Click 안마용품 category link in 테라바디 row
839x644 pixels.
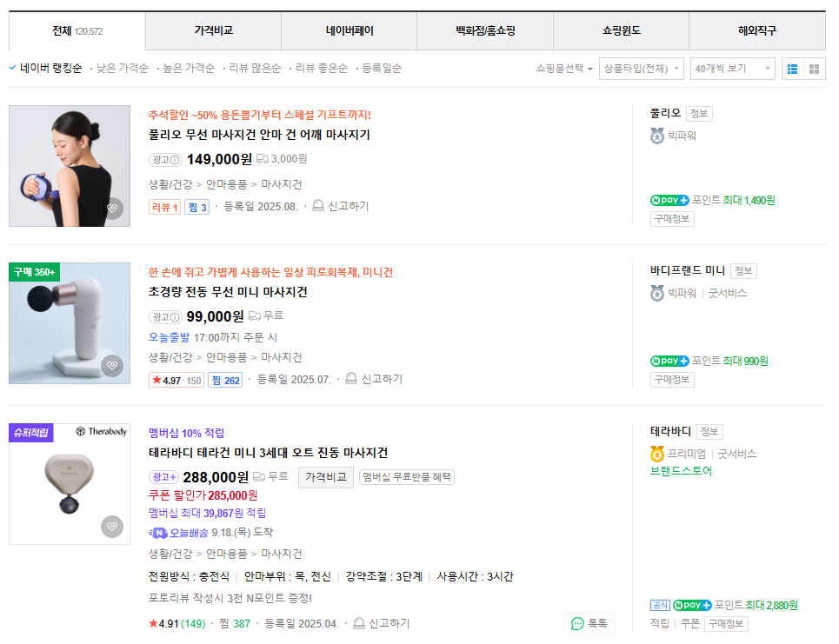point(227,554)
